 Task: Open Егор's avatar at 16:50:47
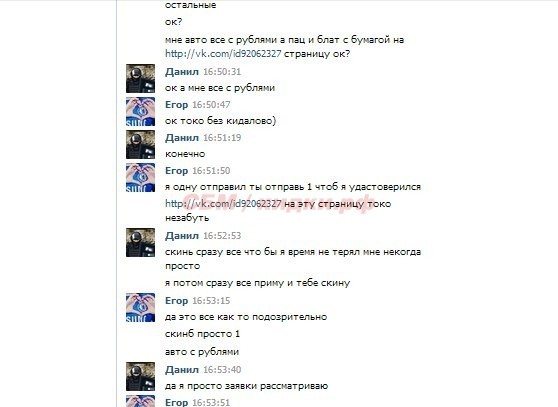[141, 111]
